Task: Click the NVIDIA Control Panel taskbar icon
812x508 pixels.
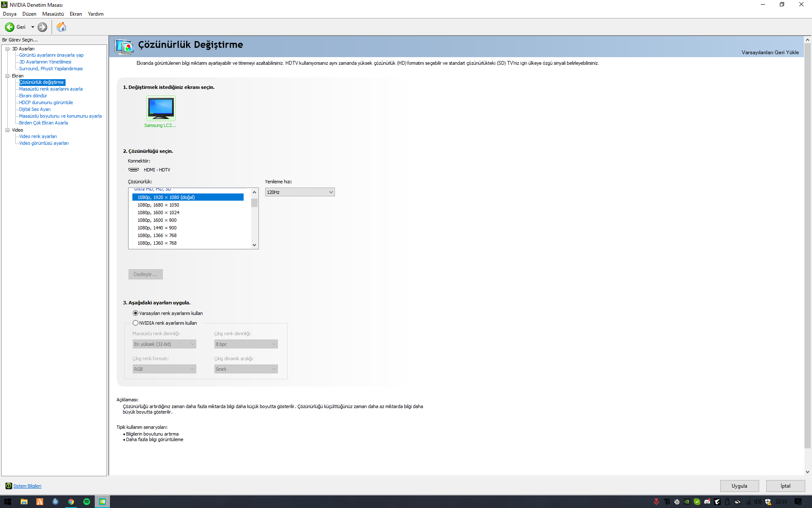Action: pyautogui.click(x=102, y=502)
